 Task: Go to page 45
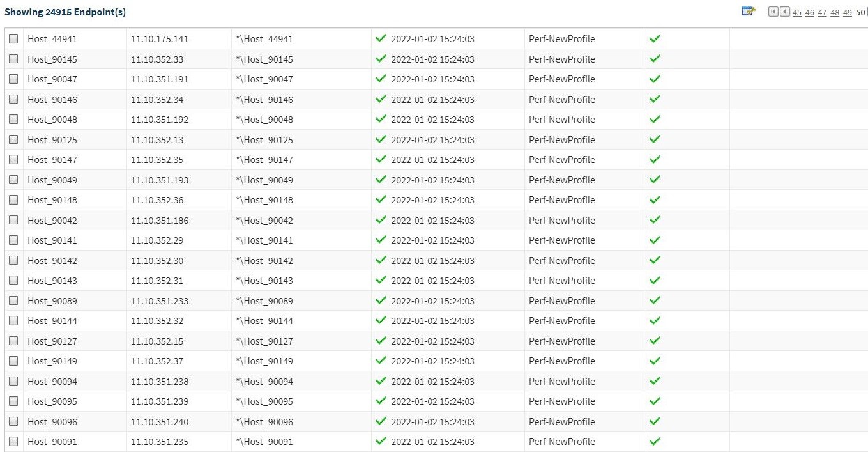[796, 13]
